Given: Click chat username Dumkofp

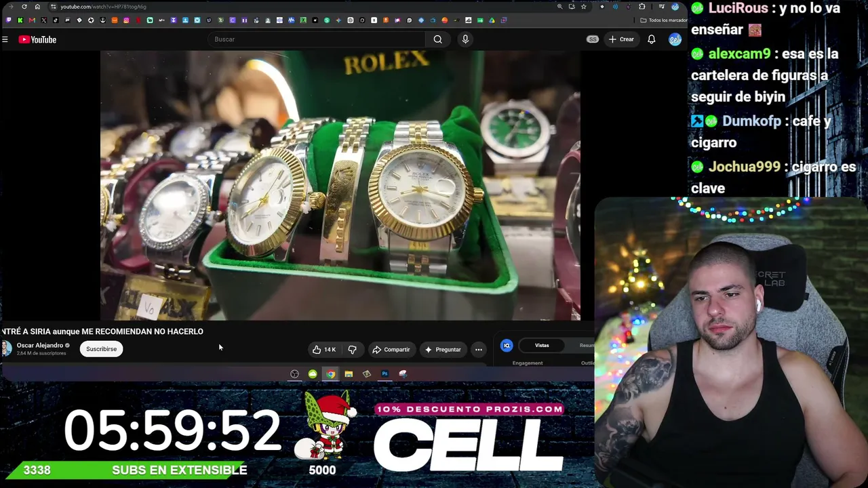Looking at the screenshot, I should click(x=752, y=121).
